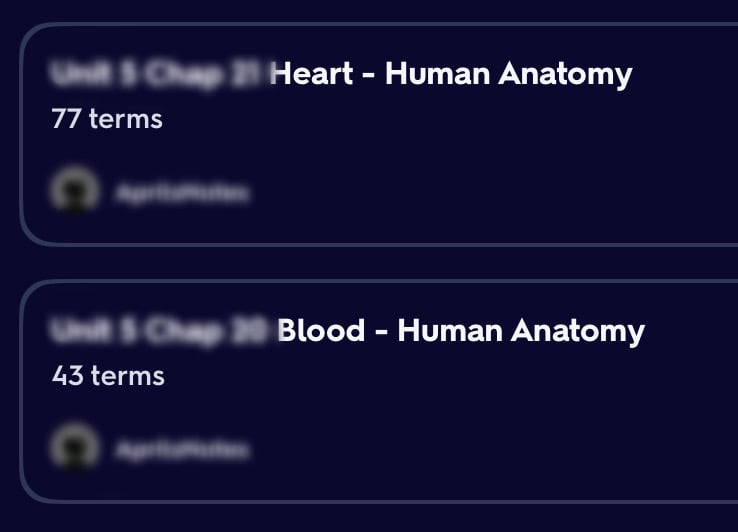Open author profile name under 77 terms
The height and width of the screenshot is (532, 738).
coord(181,192)
